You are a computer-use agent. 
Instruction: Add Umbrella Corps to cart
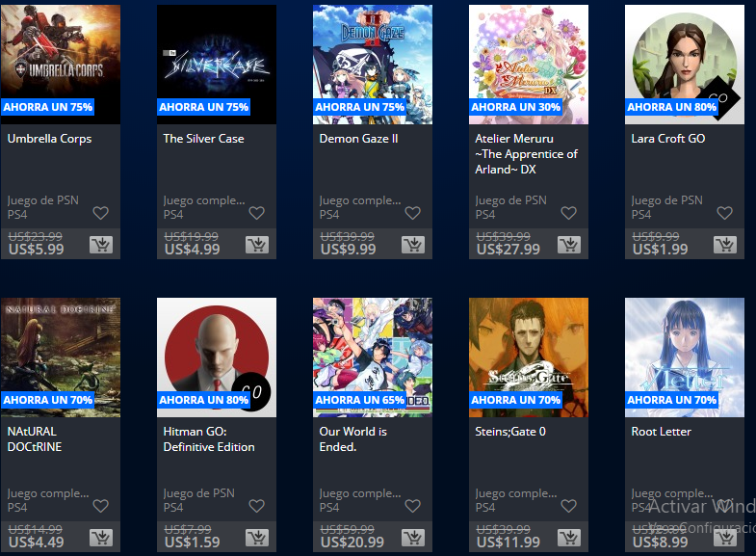tap(101, 245)
